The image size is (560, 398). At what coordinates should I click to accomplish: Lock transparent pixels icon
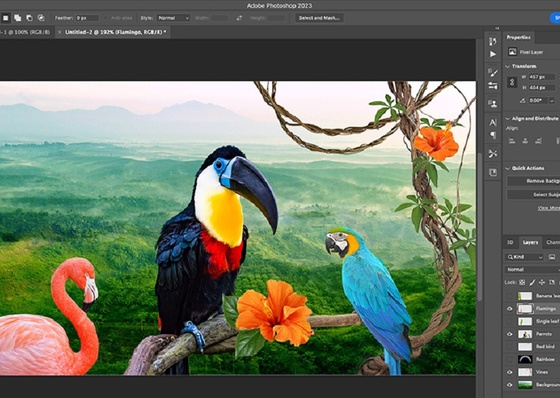(522, 282)
